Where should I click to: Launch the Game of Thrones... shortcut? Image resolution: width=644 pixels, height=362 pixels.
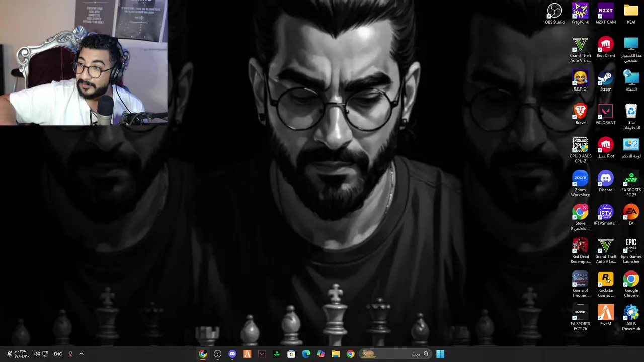[x=580, y=285]
